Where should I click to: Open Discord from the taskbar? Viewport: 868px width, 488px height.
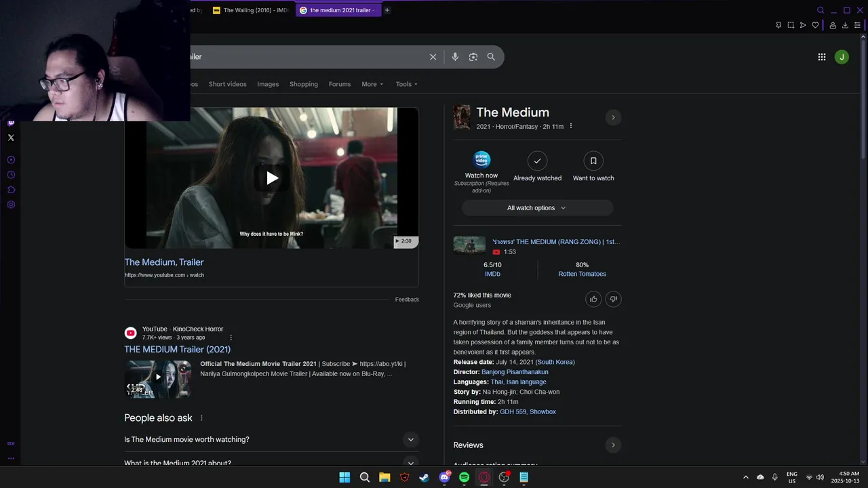[x=444, y=477]
